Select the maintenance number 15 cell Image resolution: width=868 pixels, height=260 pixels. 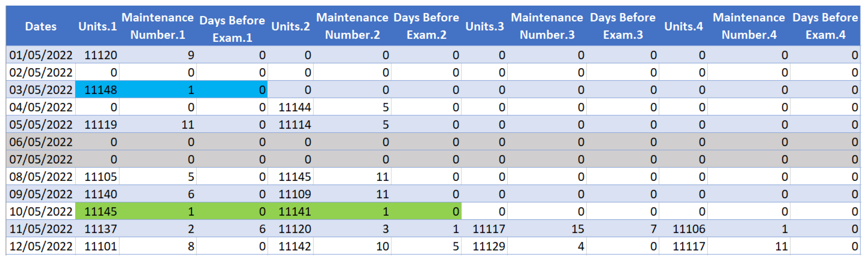pyautogui.click(x=578, y=229)
